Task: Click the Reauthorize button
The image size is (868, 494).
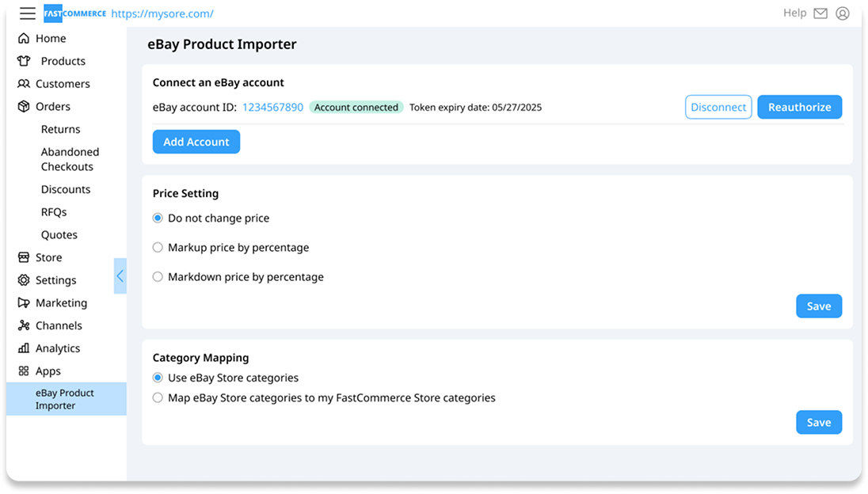Action: [799, 107]
